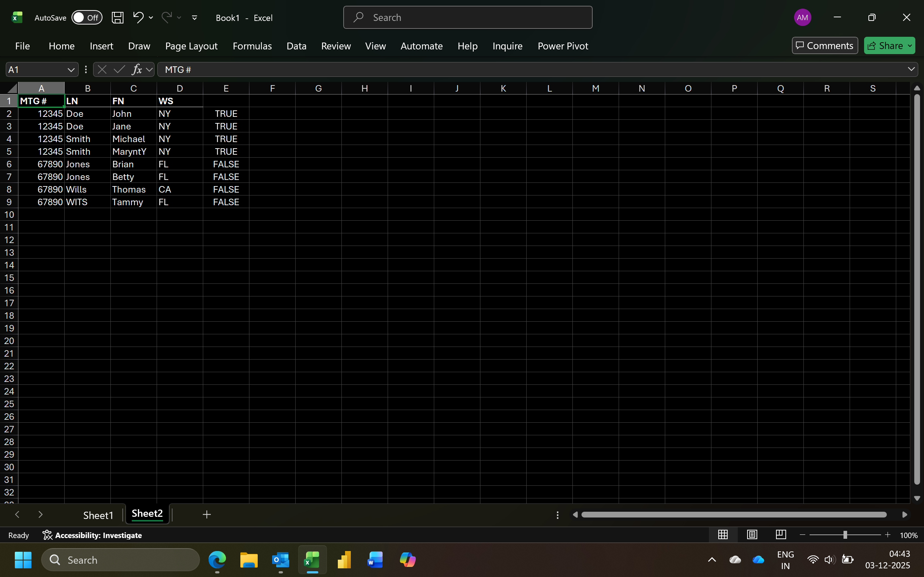
Task: Click the Normal view grid icon
Action: pos(723,535)
